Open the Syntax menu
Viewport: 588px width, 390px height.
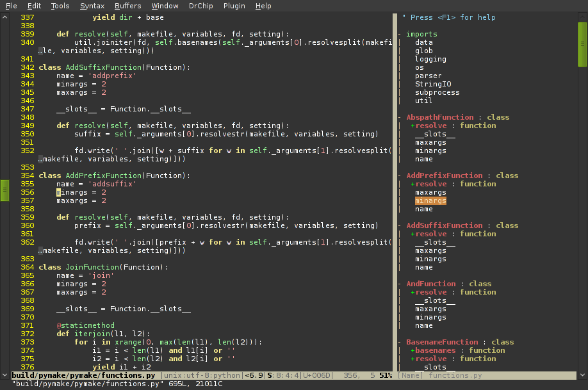click(x=92, y=6)
